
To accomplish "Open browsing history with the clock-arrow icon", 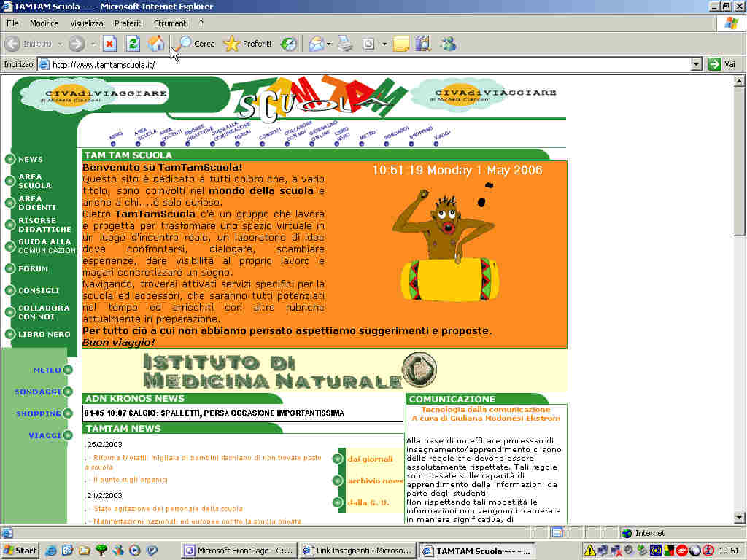I will (288, 44).
